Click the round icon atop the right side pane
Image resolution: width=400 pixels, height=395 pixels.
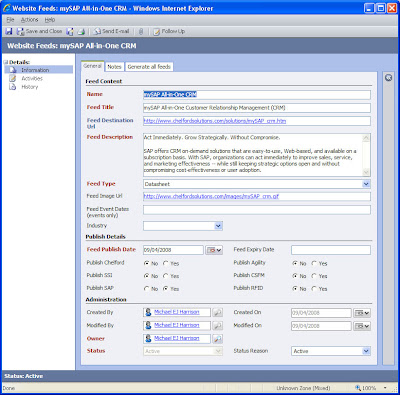[x=388, y=78]
